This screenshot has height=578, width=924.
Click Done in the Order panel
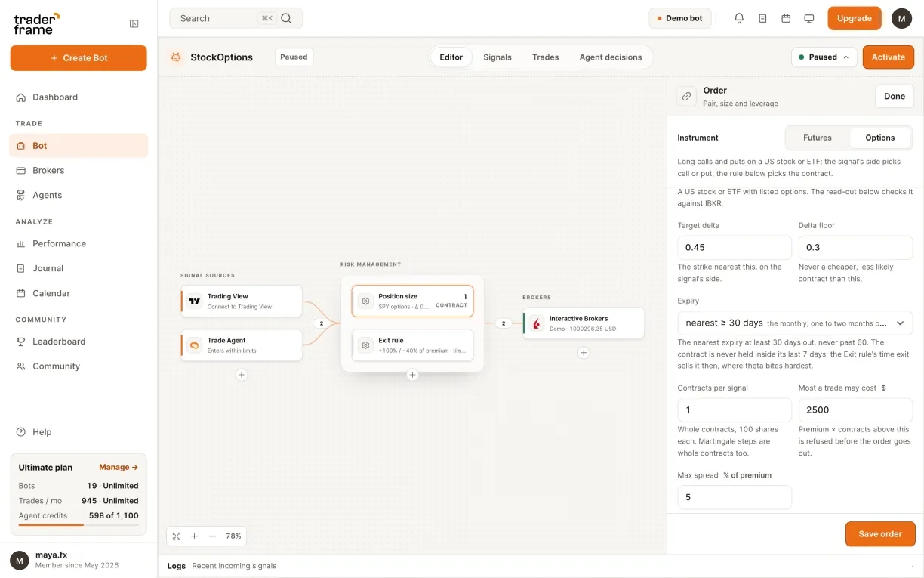pos(895,96)
